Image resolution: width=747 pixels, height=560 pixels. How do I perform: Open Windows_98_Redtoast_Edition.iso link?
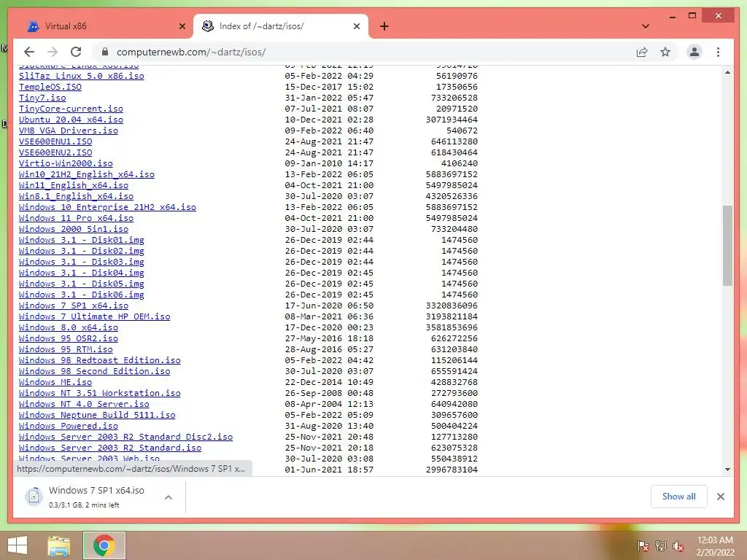99,360
